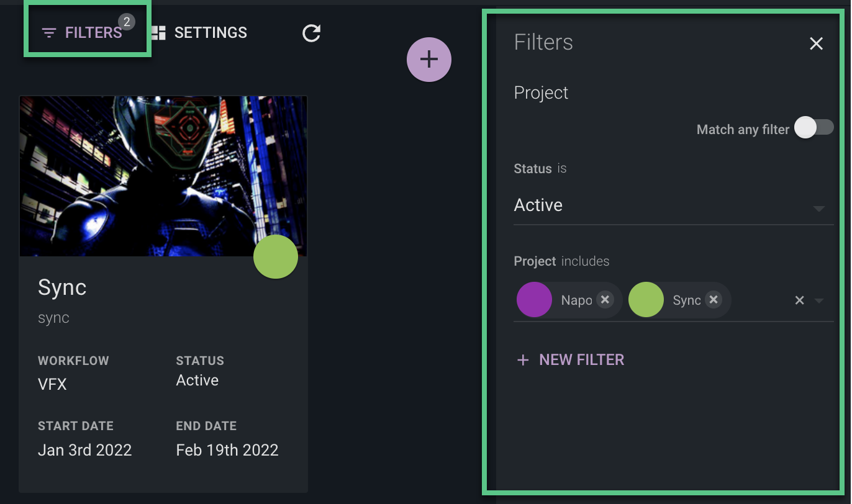Open the Active status dropdown
The height and width of the screenshot is (504, 852).
(673, 205)
